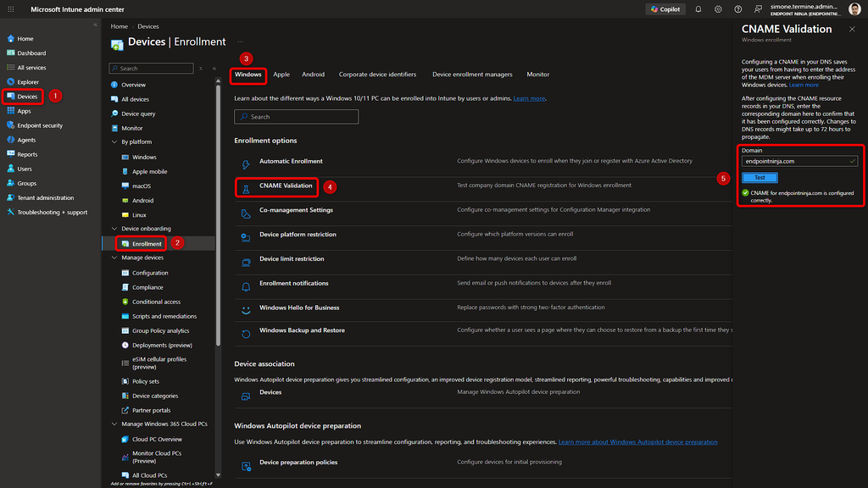
Task: Open the help question mark icon
Action: [x=738, y=9]
